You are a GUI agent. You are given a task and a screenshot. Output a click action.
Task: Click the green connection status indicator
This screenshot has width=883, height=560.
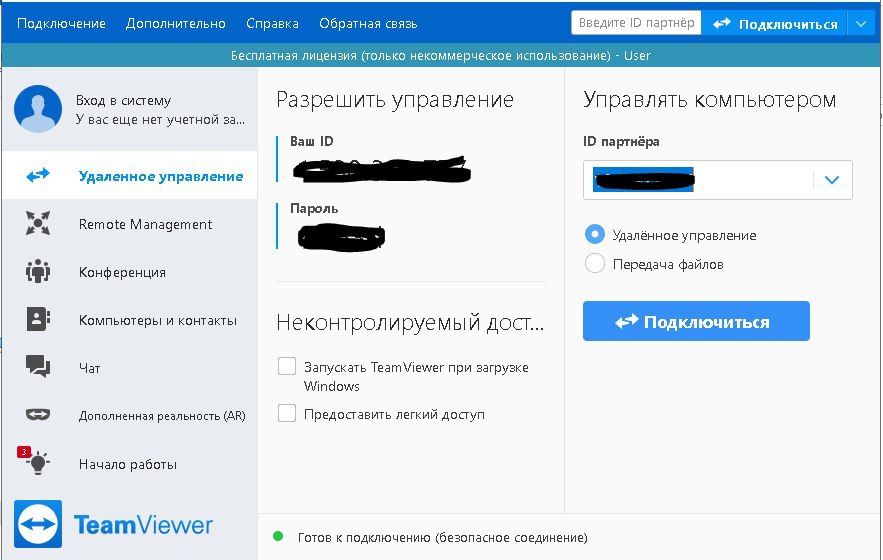pyautogui.click(x=278, y=536)
